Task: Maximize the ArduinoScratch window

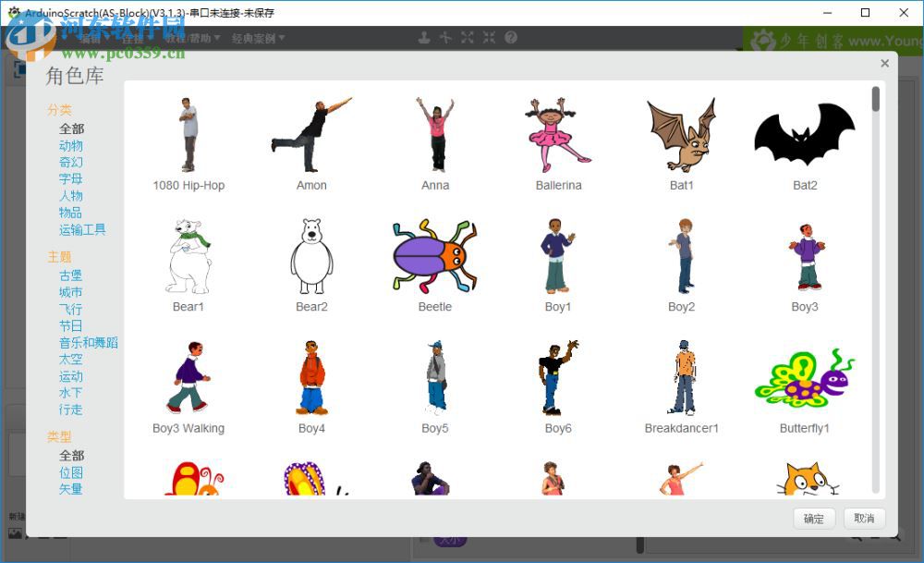Action: tap(865, 12)
